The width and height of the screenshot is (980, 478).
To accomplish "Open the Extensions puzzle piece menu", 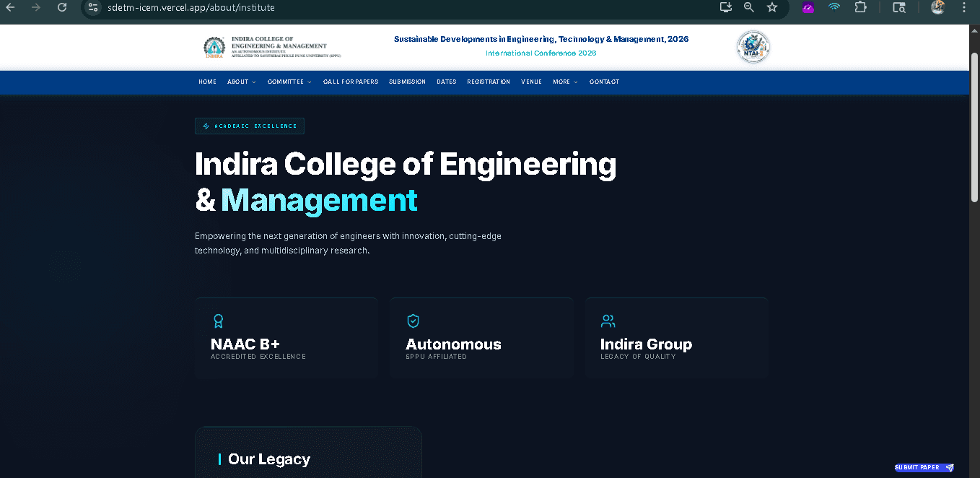I will (860, 7).
